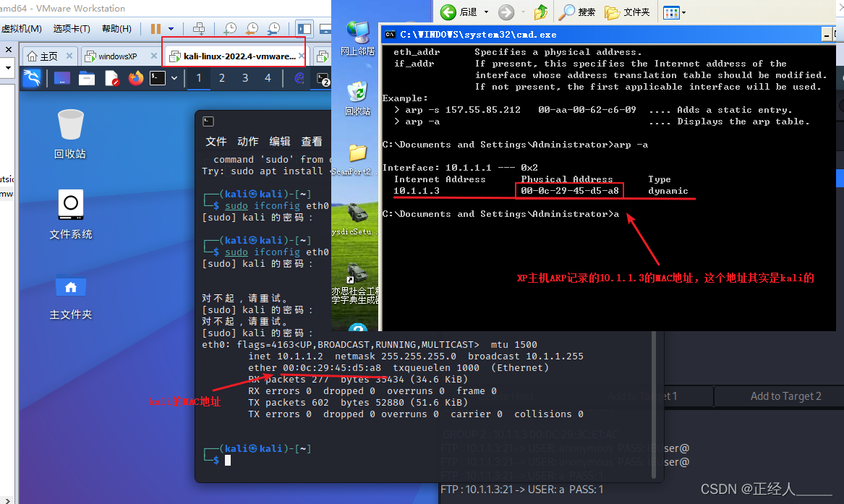Close the kali-linux-2022.4-vmware tab

click(302, 56)
